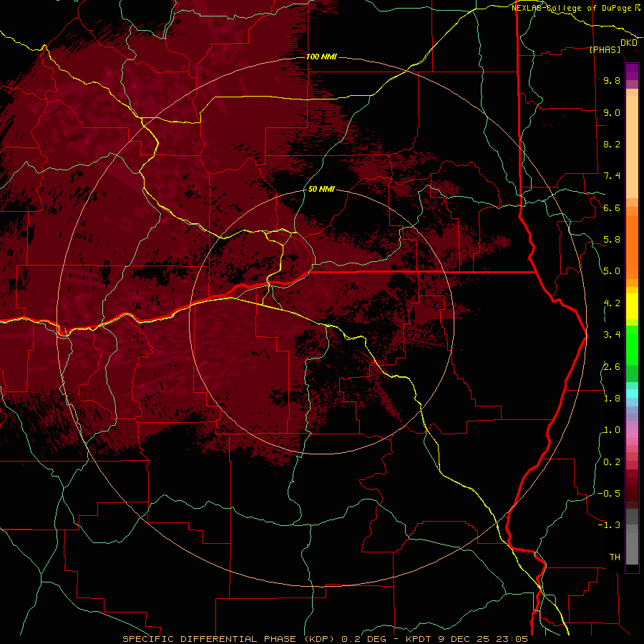Click the KPDT station identifier
The image size is (644, 644).
pos(419,639)
